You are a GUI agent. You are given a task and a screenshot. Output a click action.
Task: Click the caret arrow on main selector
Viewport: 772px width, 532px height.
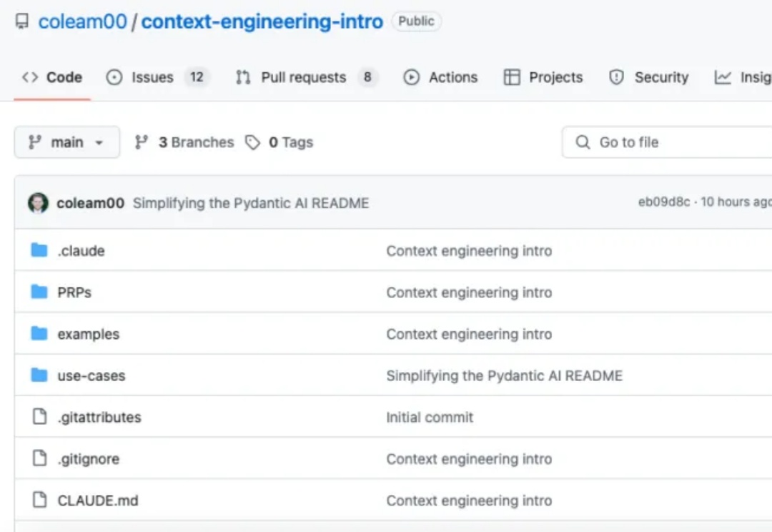pyautogui.click(x=99, y=143)
